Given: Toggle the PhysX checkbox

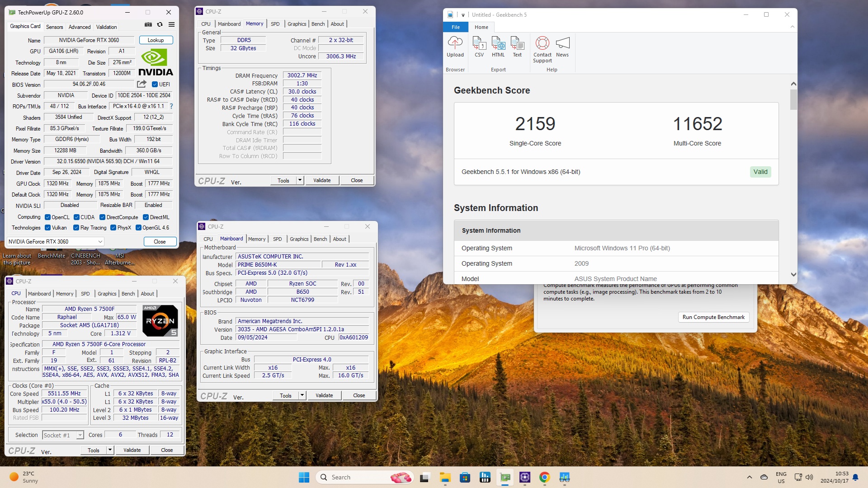Looking at the screenshot, I should pos(113,228).
